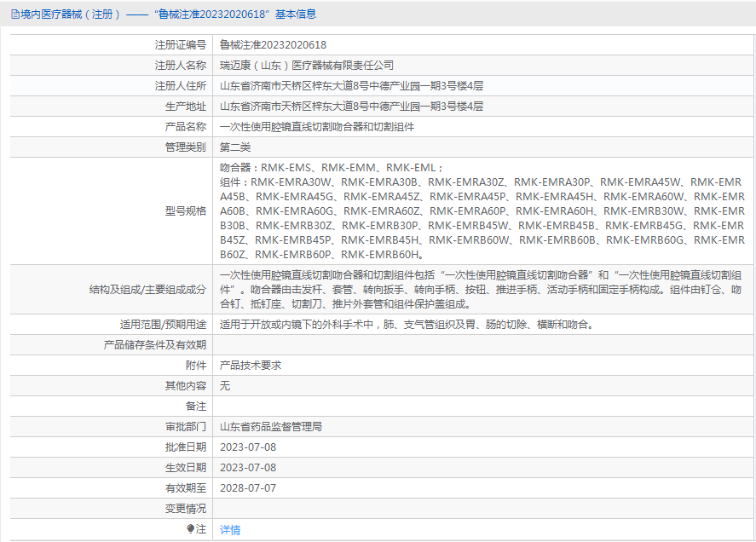Screen dimensions: 756x542
Task: Click the 产品名称 label
Action: pos(186,127)
